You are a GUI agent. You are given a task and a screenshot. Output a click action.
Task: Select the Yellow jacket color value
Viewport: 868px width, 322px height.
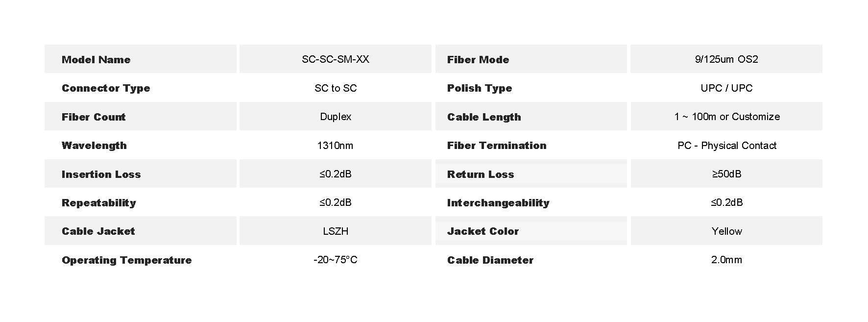(726, 231)
